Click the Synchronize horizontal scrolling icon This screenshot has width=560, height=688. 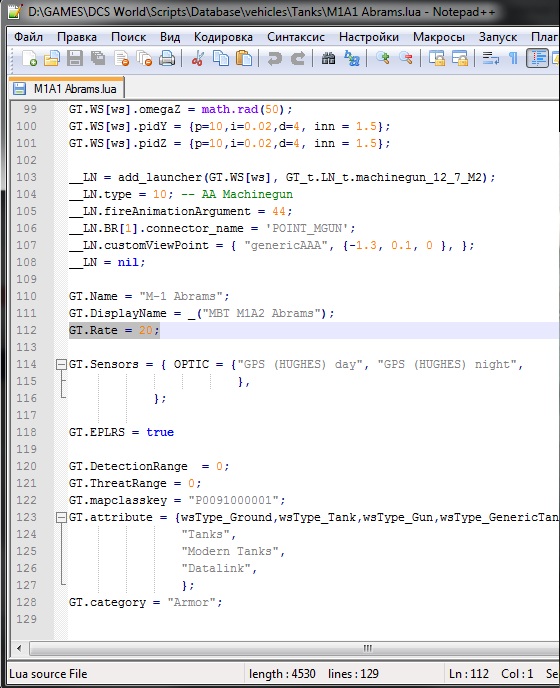click(x=459, y=58)
